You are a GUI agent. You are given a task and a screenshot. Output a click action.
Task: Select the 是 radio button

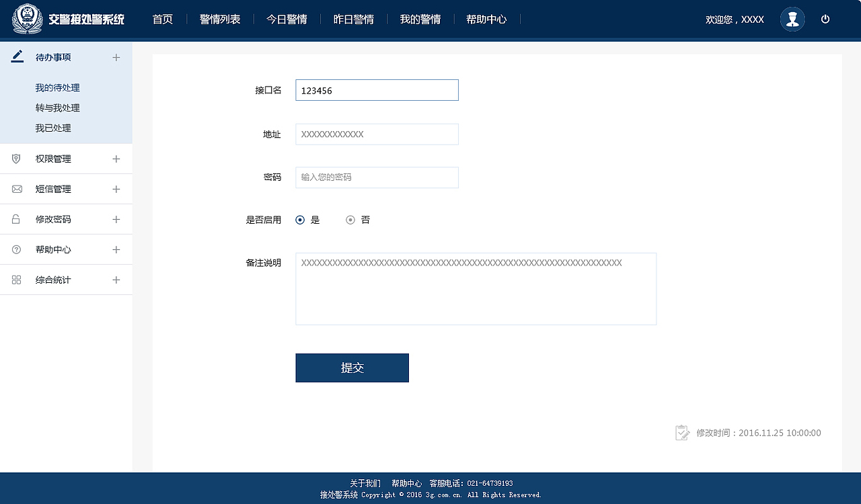click(300, 219)
